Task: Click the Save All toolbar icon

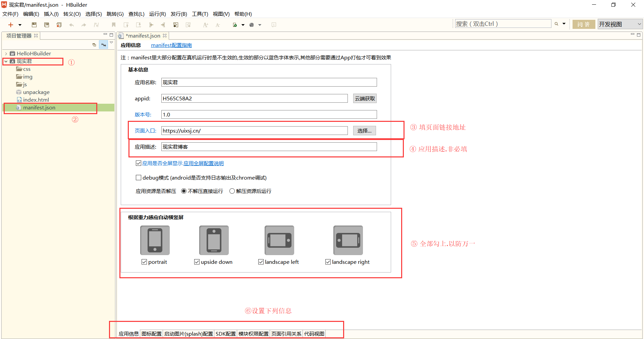Action: [47, 25]
